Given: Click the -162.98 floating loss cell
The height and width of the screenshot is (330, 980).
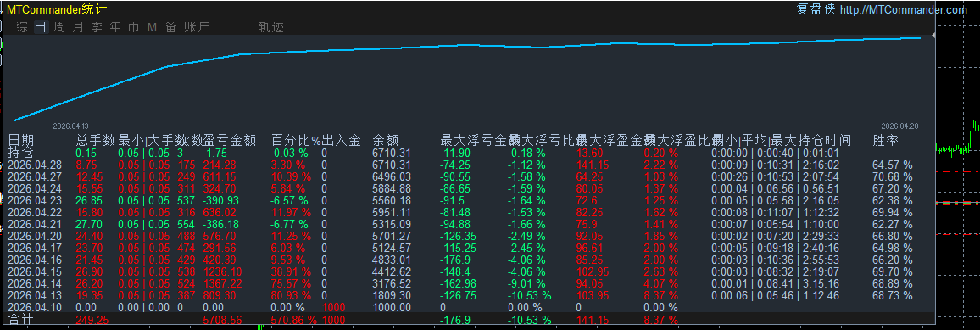Looking at the screenshot, I should [458, 283].
